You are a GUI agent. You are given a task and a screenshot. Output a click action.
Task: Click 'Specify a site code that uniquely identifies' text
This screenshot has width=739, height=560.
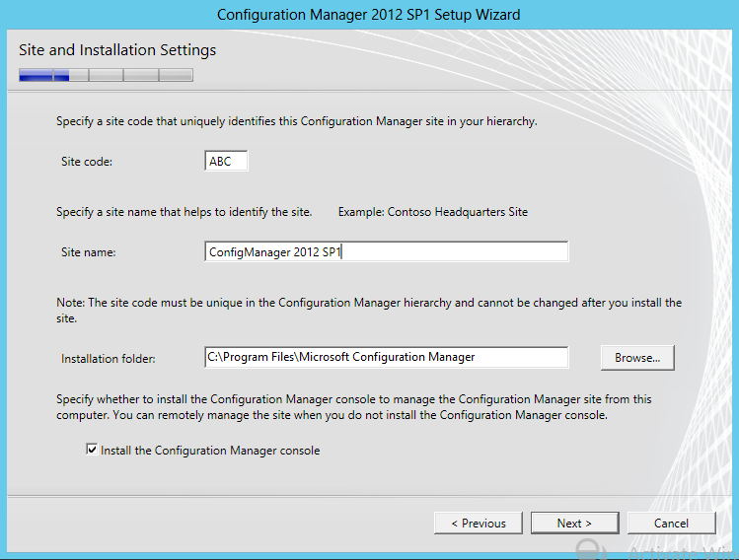(x=296, y=121)
